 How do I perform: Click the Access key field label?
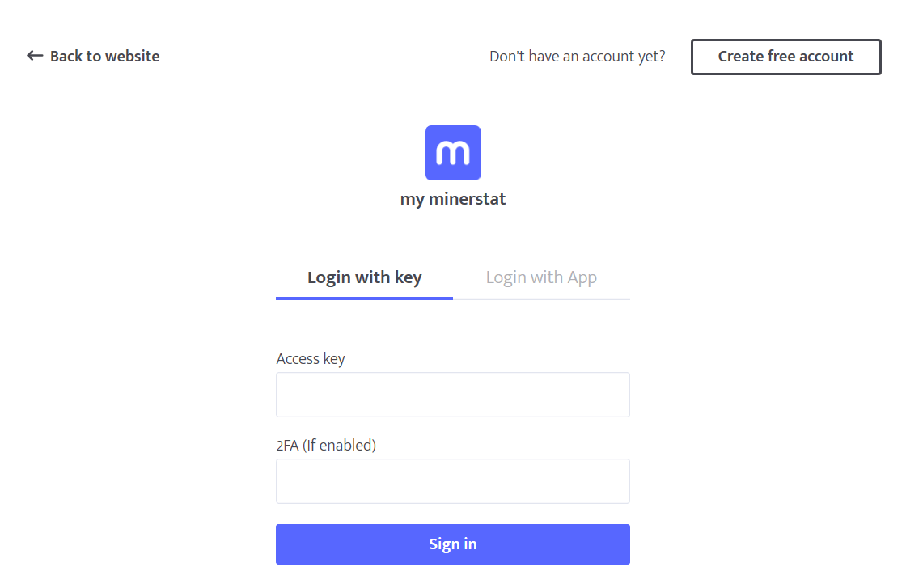(x=311, y=358)
